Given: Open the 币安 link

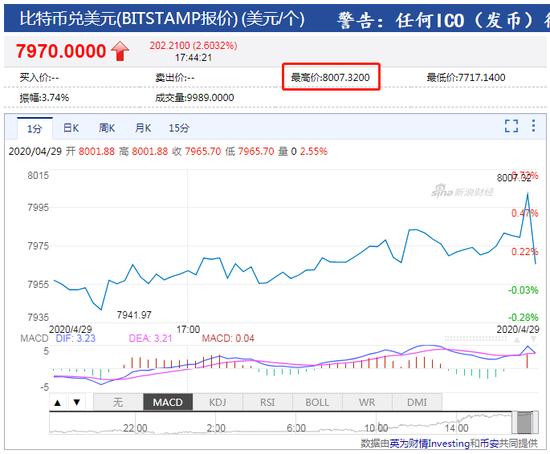Looking at the screenshot, I should coord(489,444).
